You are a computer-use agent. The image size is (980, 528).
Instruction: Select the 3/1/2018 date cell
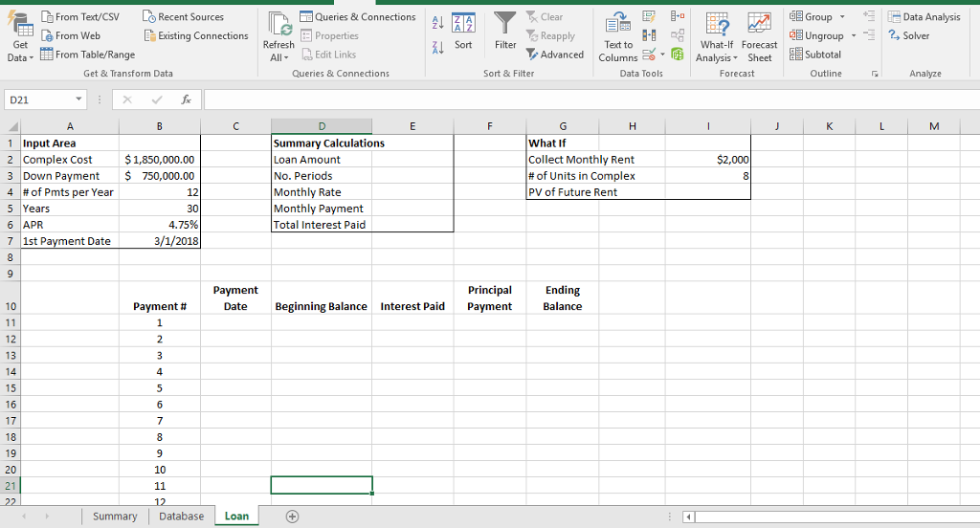(x=160, y=241)
